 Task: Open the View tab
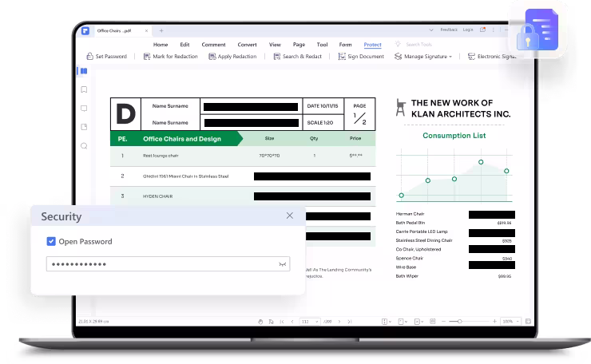pyautogui.click(x=275, y=45)
